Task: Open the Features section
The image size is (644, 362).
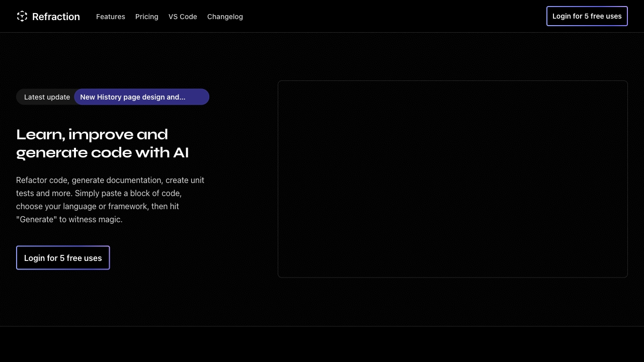Action: [110, 17]
